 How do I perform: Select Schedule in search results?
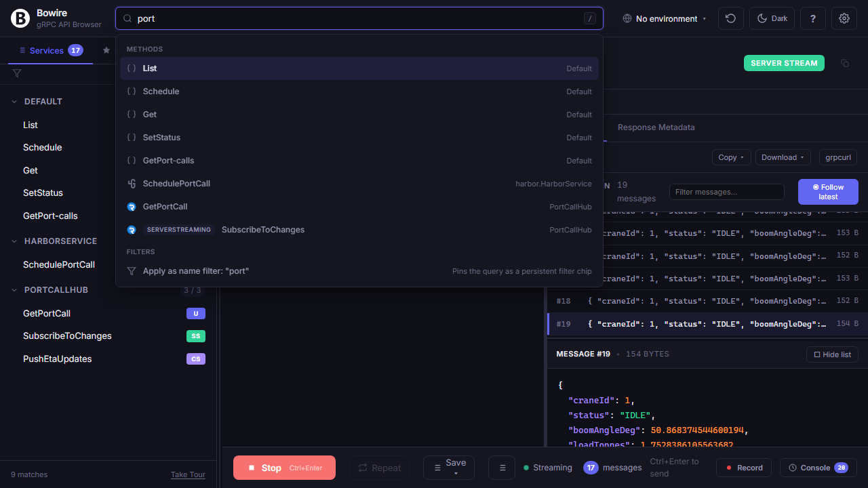[359, 91]
